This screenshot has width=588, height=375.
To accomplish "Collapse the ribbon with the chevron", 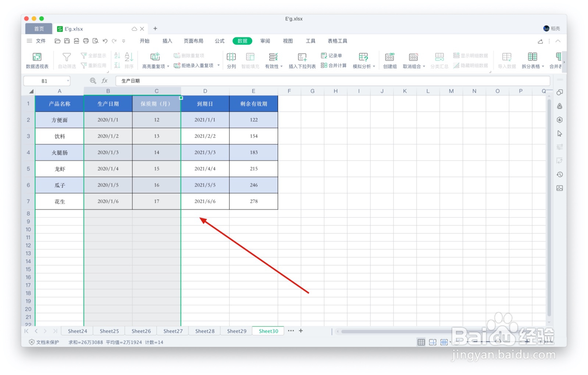I will coord(558,41).
